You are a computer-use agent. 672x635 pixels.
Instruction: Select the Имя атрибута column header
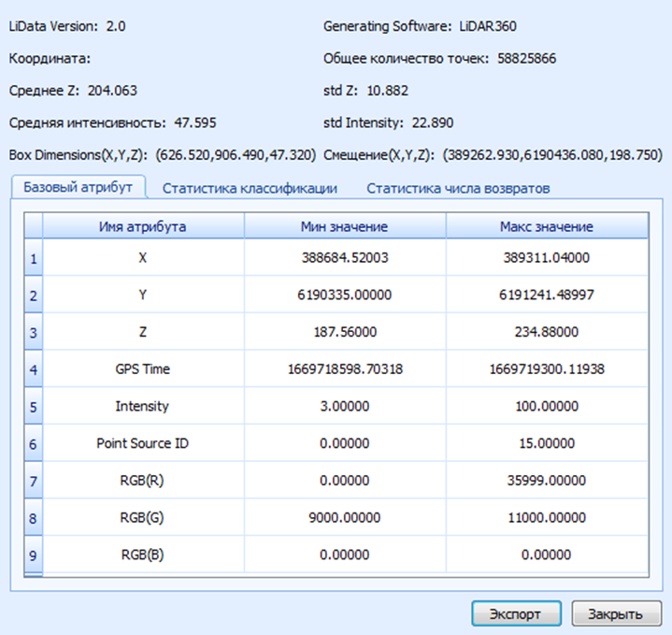point(143,226)
